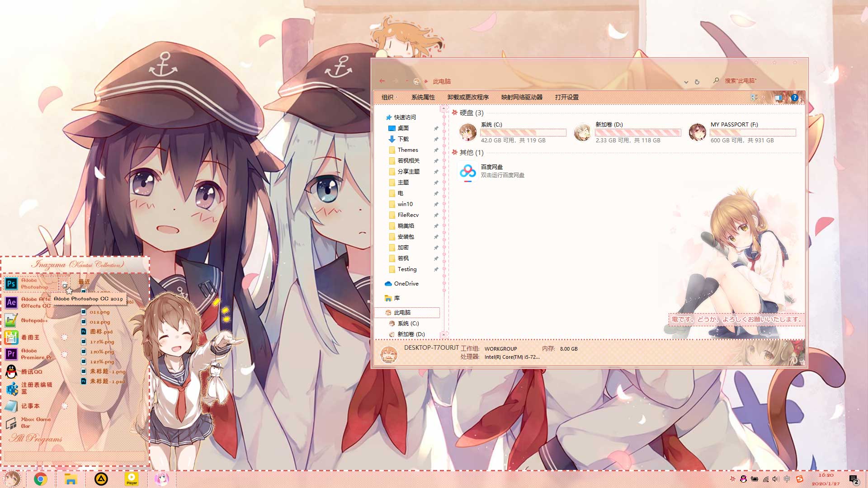The height and width of the screenshot is (488, 868).
Task: Open Wi-Fi network tray icon
Action: pos(766,479)
